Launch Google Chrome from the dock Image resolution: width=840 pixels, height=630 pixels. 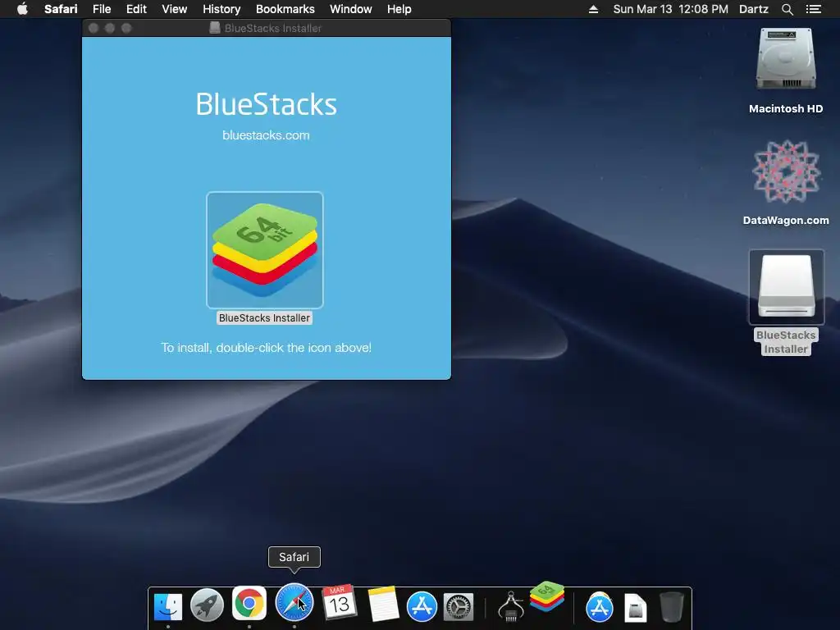pos(249,603)
